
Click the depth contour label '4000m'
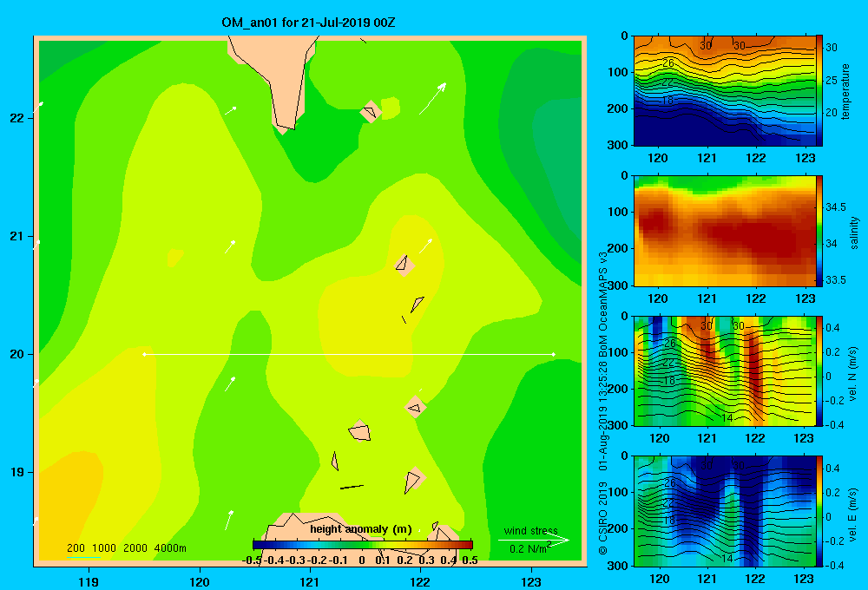(x=170, y=548)
